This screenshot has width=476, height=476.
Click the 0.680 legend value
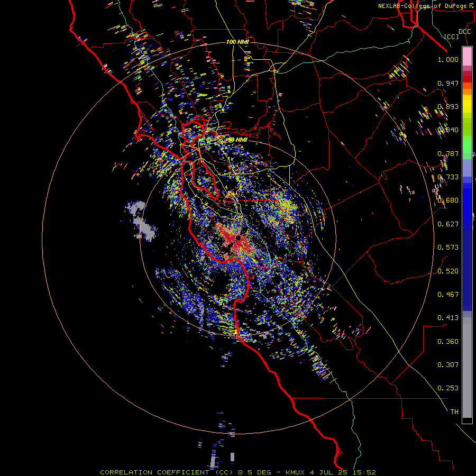[x=448, y=200]
